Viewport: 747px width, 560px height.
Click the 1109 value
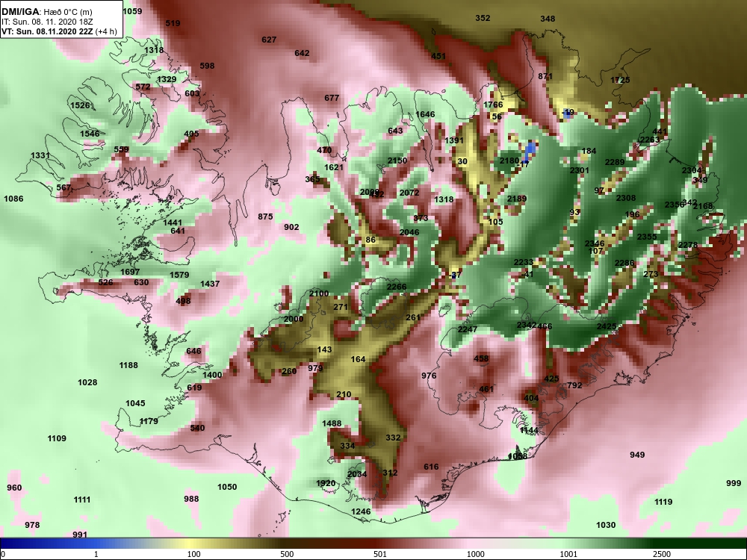[x=58, y=438]
